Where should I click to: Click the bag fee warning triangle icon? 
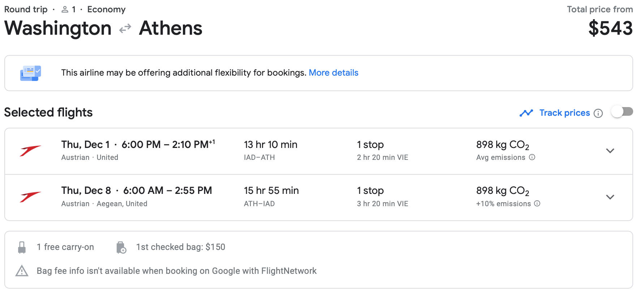click(22, 271)
